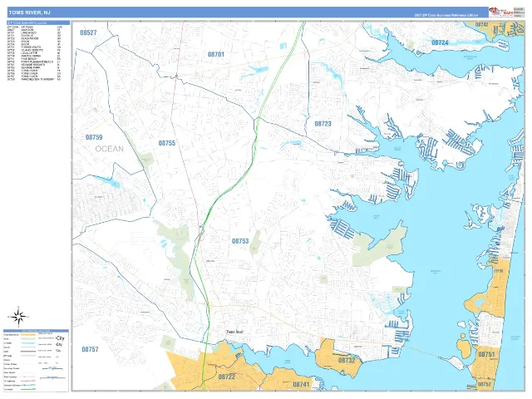Image resolution: width=532 pixels, height=399 pixels.
Task: Select the 08752 ZIP code label
Action: tap(484, 384)
